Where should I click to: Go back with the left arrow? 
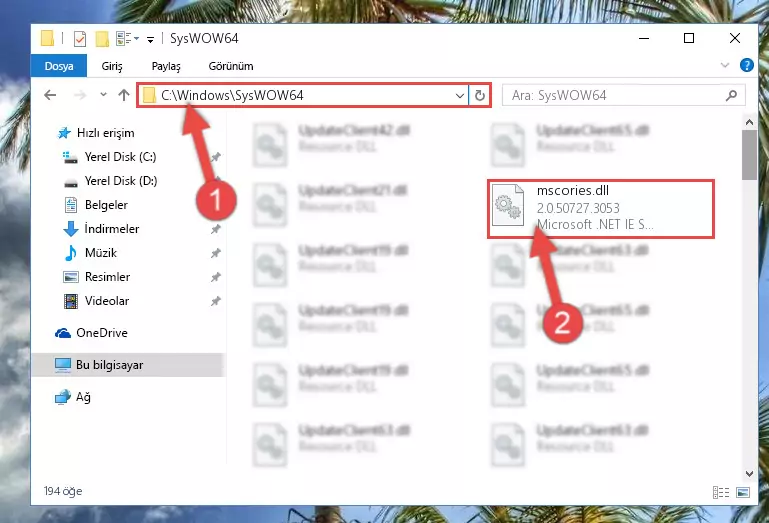[x=50, y=95]
